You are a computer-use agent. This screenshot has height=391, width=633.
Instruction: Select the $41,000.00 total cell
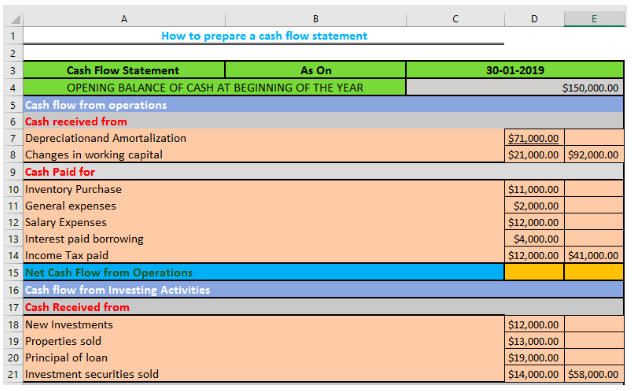(x=594, y=255)
